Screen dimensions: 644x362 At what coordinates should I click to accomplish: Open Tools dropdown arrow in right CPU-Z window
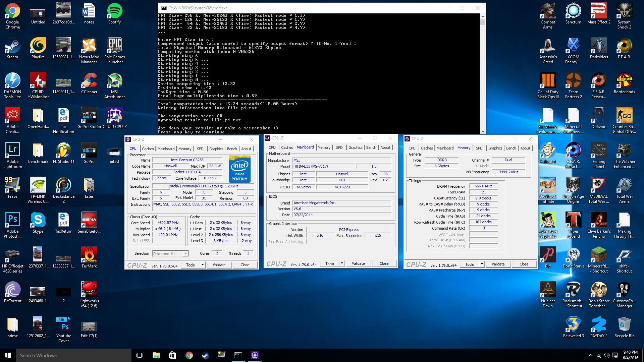[482, 264]
